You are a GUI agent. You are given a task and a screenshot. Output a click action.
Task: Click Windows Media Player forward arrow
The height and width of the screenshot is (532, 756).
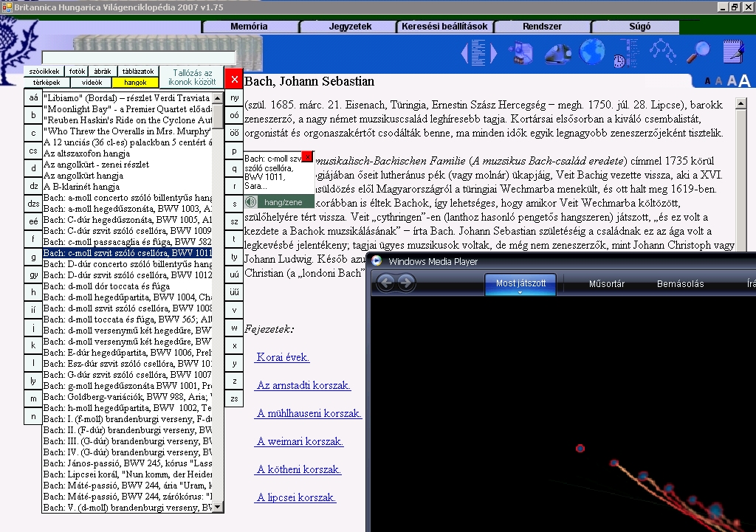point(406,283)
